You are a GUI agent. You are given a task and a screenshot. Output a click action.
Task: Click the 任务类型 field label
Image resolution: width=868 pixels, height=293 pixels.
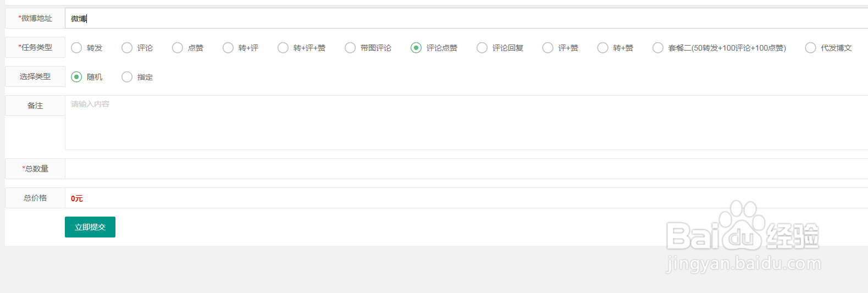coord(35,47)
